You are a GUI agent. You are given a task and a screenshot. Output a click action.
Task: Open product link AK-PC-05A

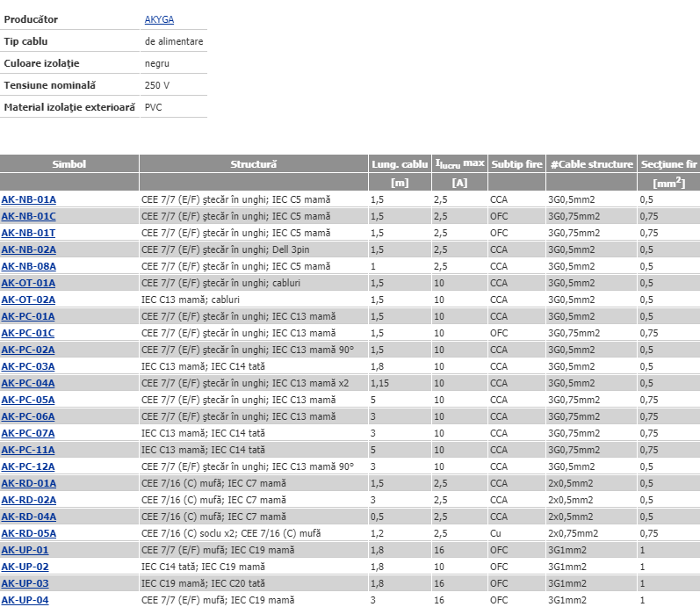(28, 400)
